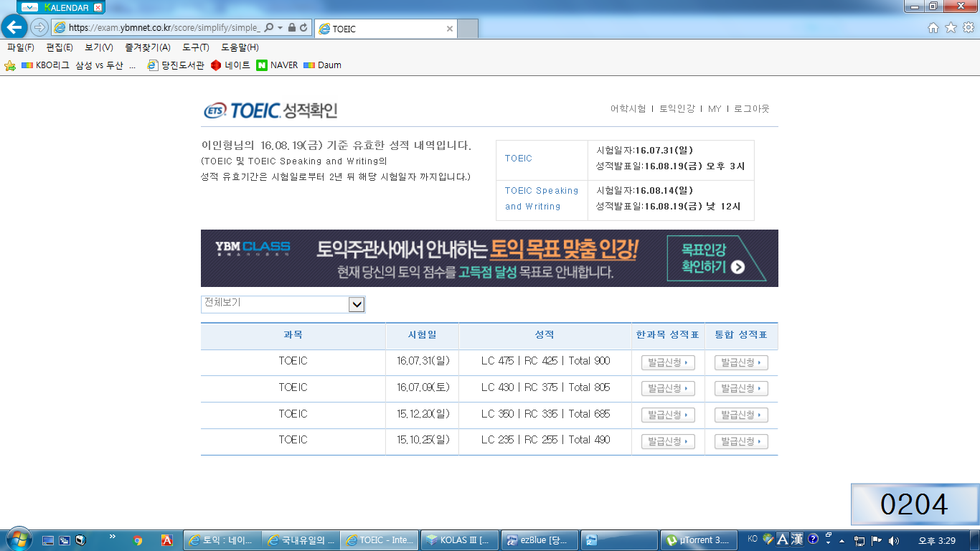The width and height of the screenshot is (980, 551).
Task: Click the score cell with Total 805
Action: 545,387
